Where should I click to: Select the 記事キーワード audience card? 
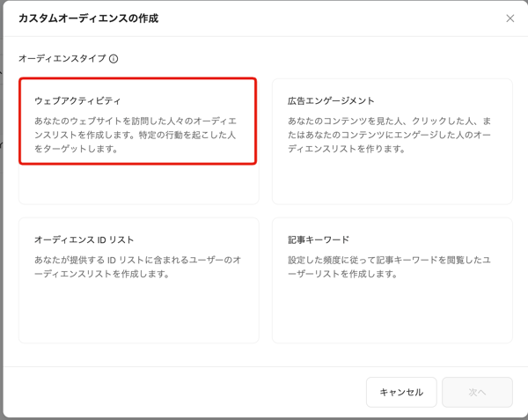coord(392,280)
